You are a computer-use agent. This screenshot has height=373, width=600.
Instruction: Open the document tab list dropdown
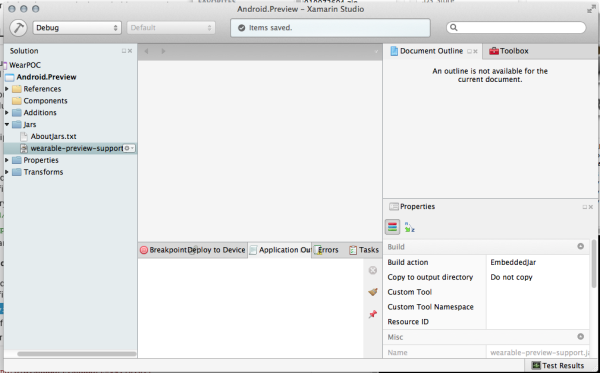tap(376, 51)
